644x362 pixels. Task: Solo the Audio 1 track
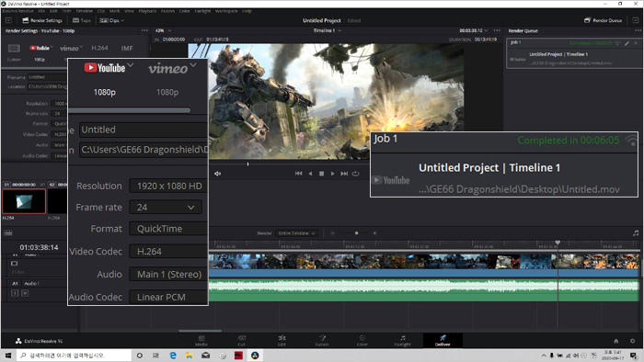tap(15, 293)
